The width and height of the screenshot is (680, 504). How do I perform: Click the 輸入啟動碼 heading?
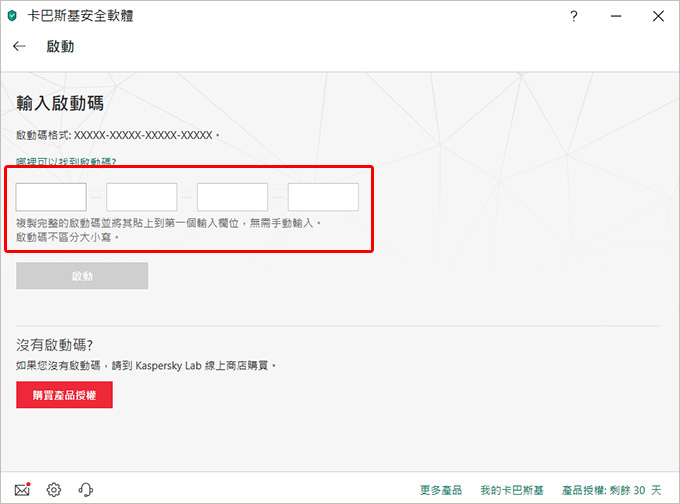(x=60, y=103)
